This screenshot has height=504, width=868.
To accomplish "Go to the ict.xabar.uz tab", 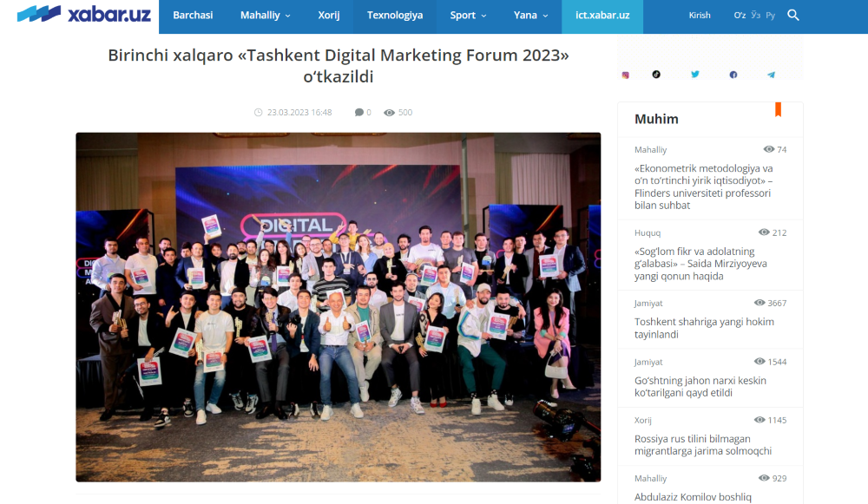I will tap(602, 16).
